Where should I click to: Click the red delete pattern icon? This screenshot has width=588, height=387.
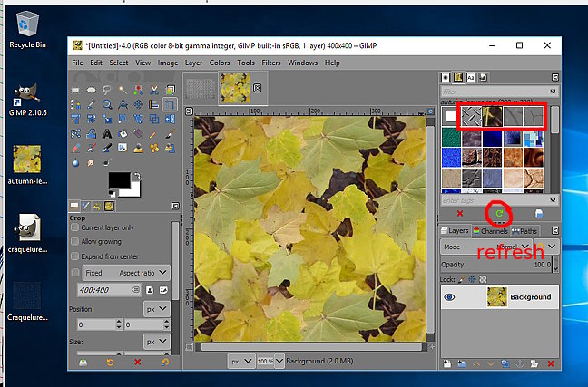click(460, 213)
